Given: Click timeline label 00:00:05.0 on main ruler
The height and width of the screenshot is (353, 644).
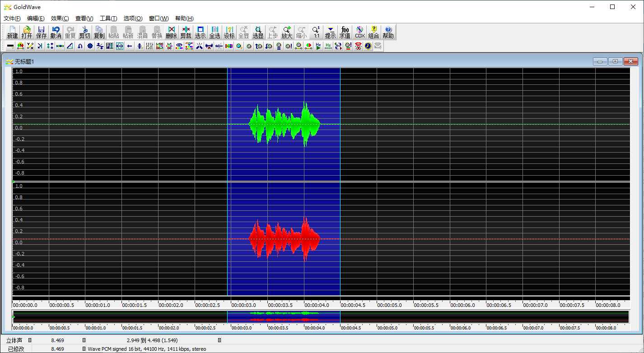Looking at the screenshot, I should [389, 305].
